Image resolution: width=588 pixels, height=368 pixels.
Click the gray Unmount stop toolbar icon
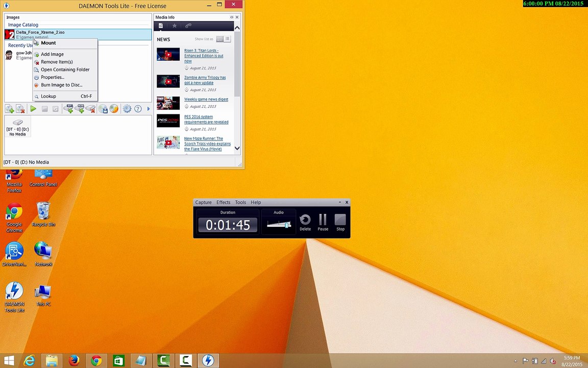click(44, 109)
